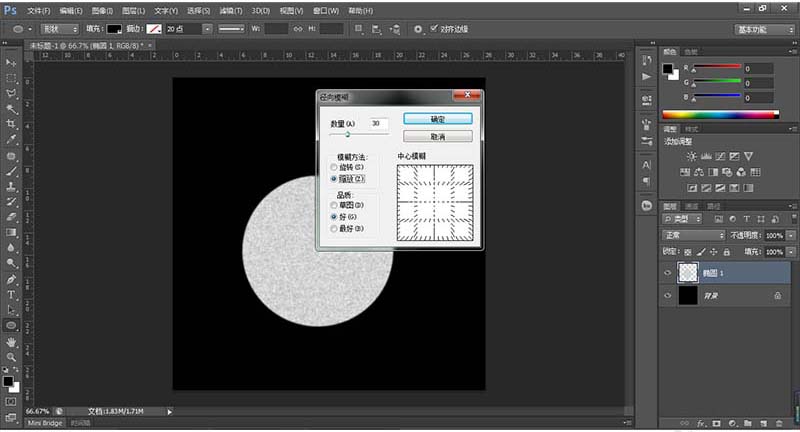Select the Zoom tool in the toolbox
The width and height of the screenshot is (800, 432).
(11, 356)
